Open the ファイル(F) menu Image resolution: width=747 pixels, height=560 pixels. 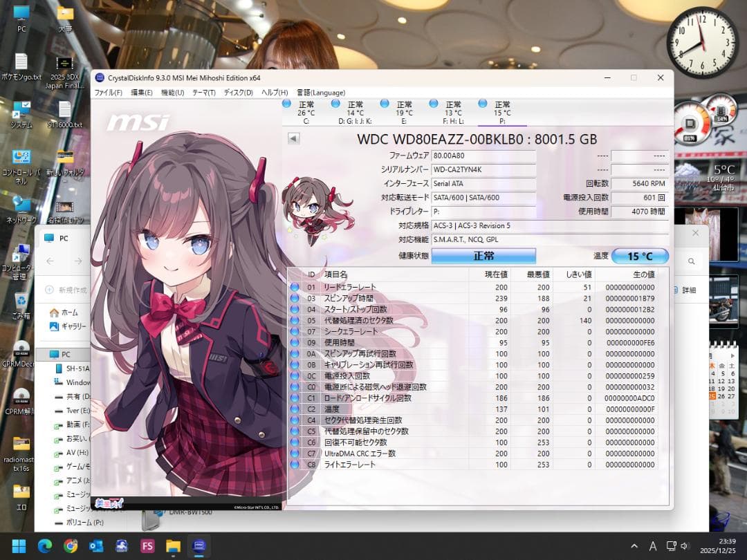coord(108,93)
